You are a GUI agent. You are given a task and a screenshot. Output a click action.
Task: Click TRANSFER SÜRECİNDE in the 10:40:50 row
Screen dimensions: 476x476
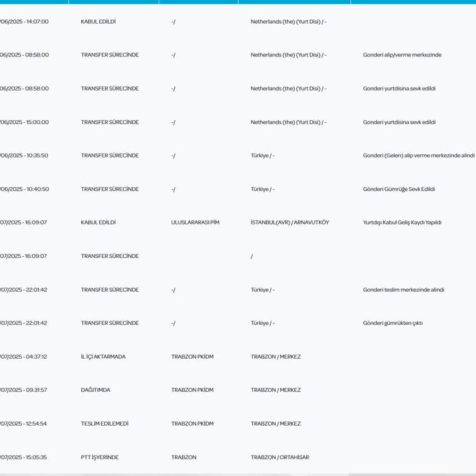click(110, 189)
